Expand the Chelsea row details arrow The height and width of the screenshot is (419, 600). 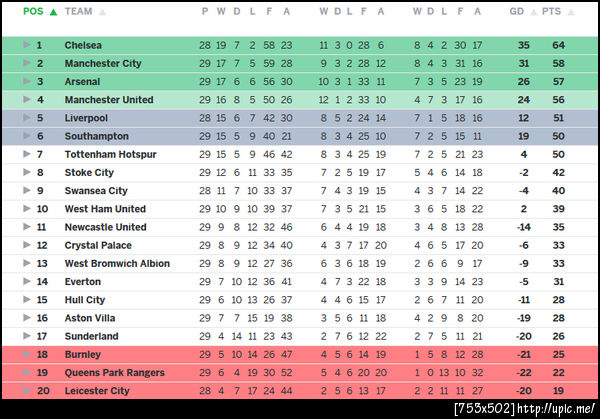click(x=28, y=45)
